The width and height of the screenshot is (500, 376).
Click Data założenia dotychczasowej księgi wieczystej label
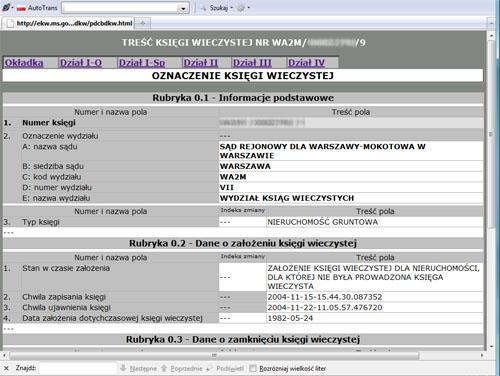coord(112,318)
